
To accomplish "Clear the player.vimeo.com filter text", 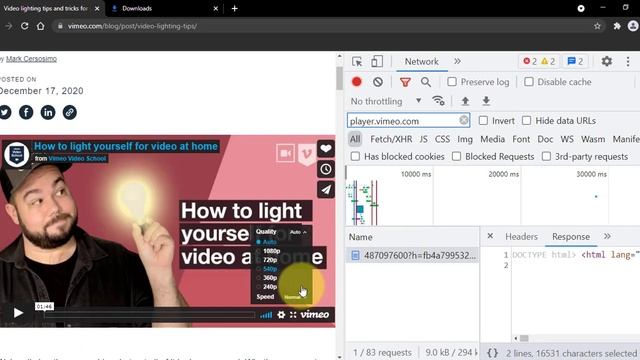I will click(463, 120).
